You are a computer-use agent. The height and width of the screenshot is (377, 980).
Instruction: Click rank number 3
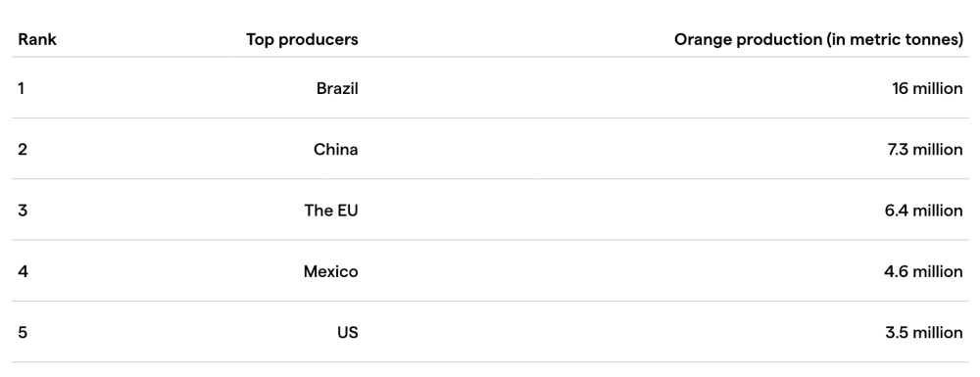(x=23, y=211)
